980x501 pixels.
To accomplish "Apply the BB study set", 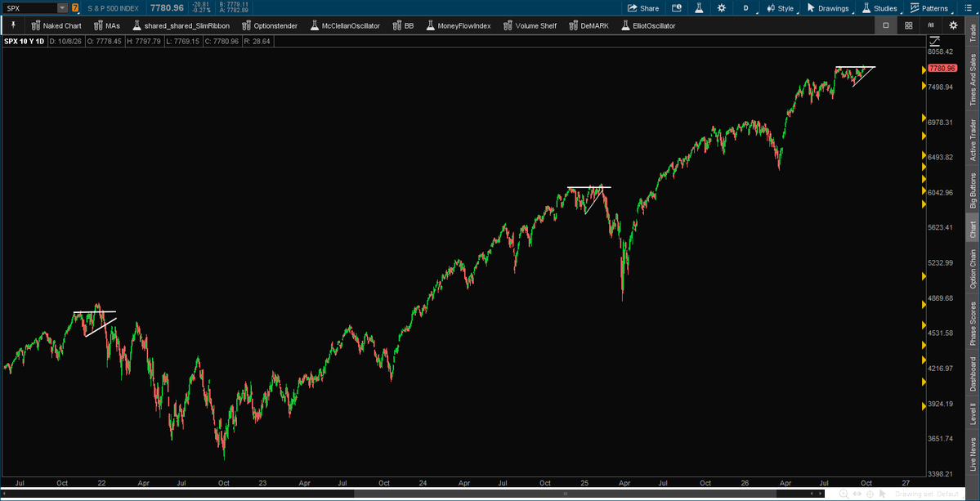I will click(x=403, y=25).
